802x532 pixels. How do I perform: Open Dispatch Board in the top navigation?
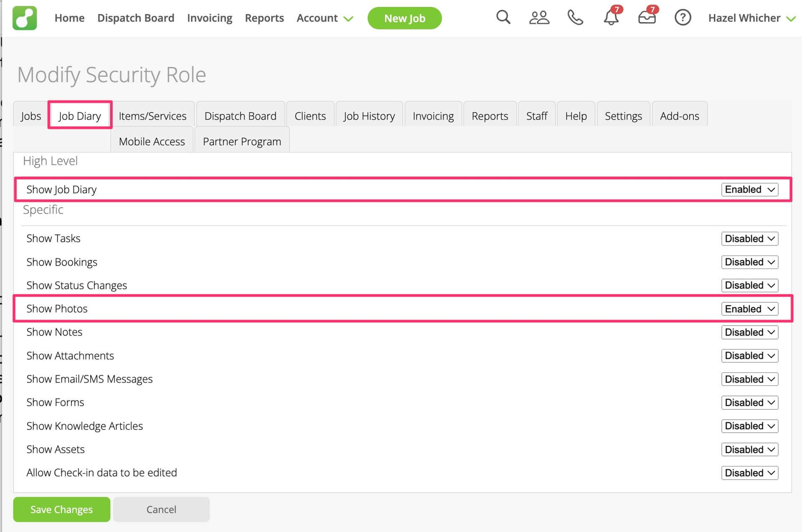point(136,18)
